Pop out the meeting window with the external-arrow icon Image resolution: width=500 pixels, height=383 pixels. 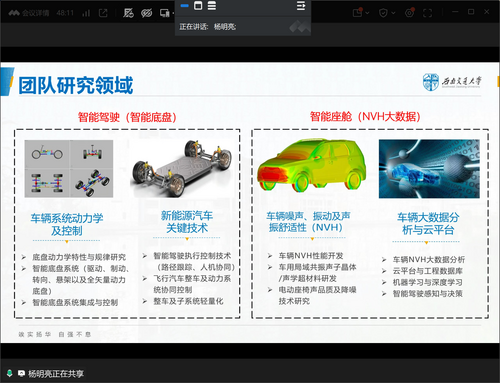tap(103, 13)
